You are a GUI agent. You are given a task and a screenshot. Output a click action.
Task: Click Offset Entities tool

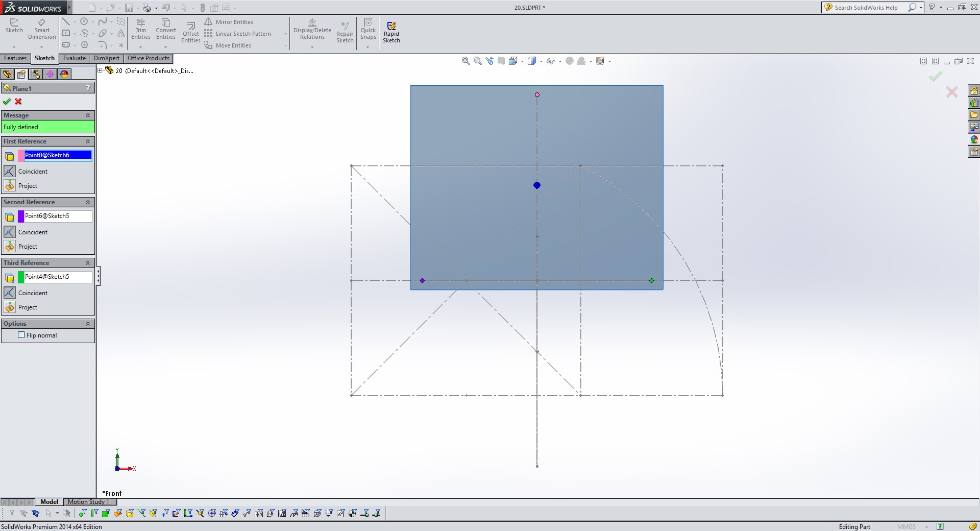coord(190,32)
